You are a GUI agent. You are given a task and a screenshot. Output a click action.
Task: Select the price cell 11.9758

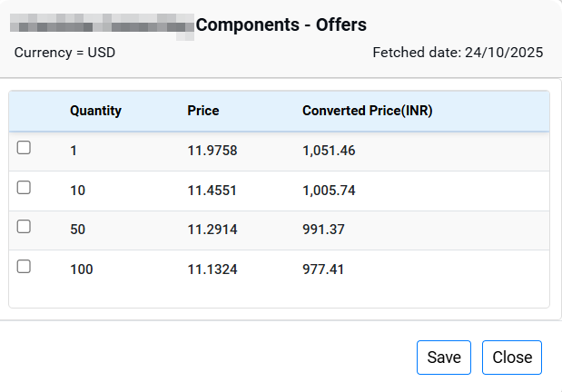pos(212,151)
